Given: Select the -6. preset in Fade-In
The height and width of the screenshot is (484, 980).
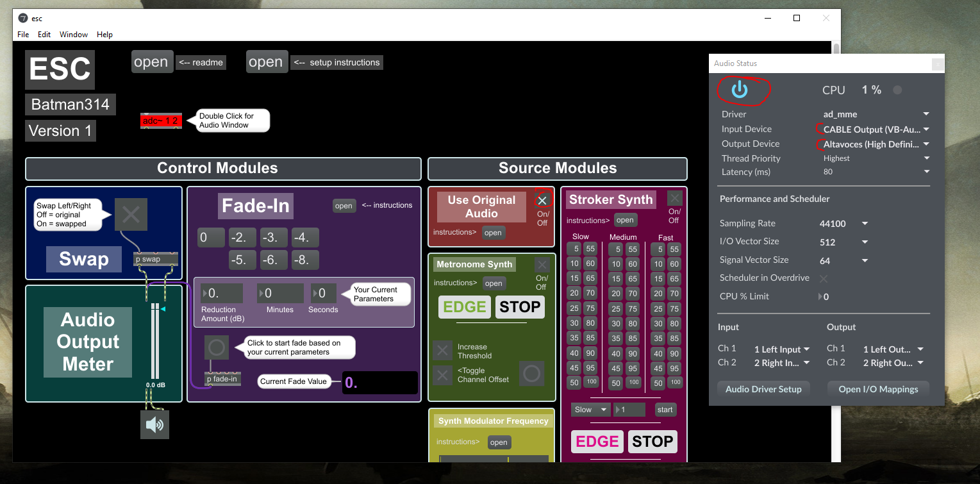Looking at the screenshot, I should point(274,260).
